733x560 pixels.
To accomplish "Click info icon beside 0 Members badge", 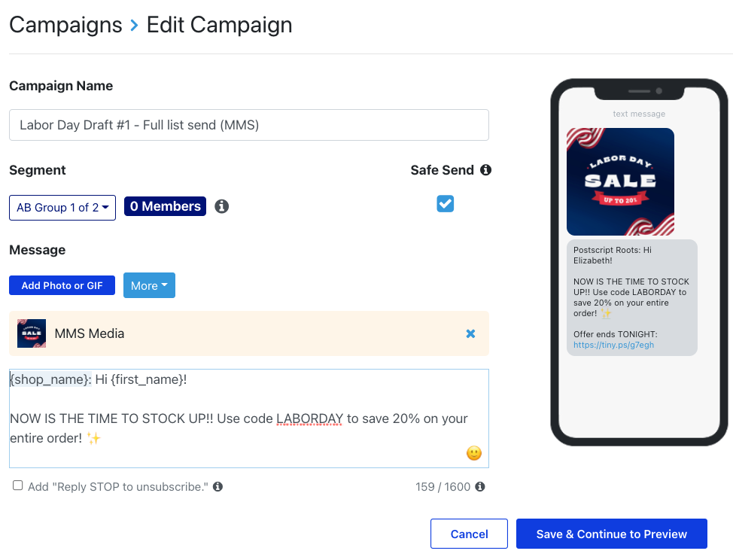I will [x=221, y=206].
